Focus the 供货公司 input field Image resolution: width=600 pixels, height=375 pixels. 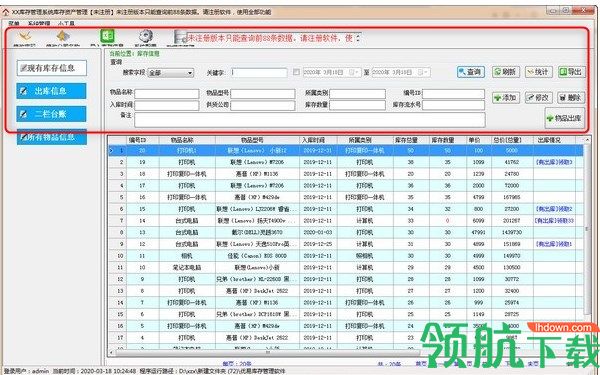point(263,105)
